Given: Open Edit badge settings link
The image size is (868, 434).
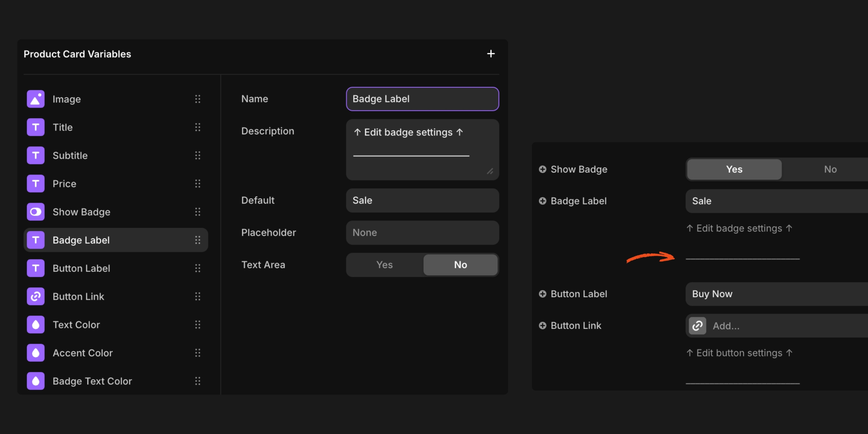Looking at the screenshot, I should coord(739,228).
